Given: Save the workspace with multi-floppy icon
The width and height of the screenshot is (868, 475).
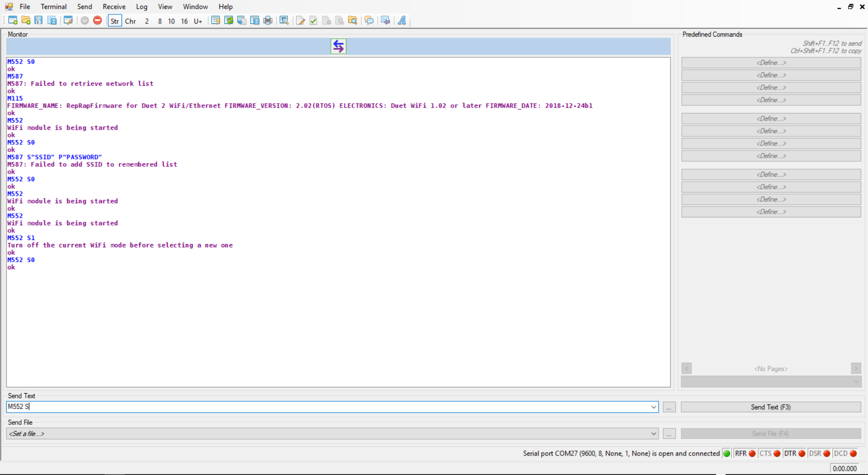Looking at the screenshot, I should click(x=52, y=20).
